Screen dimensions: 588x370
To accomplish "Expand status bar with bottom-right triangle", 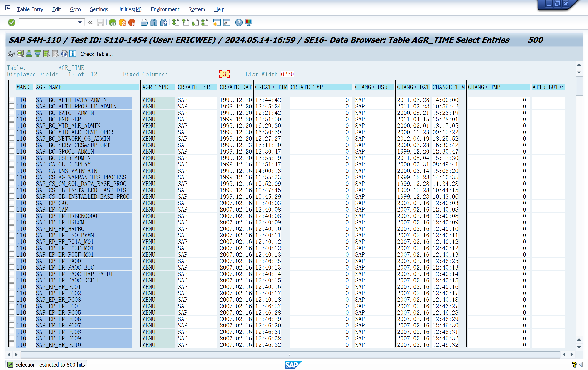I will tap(581, 365).
